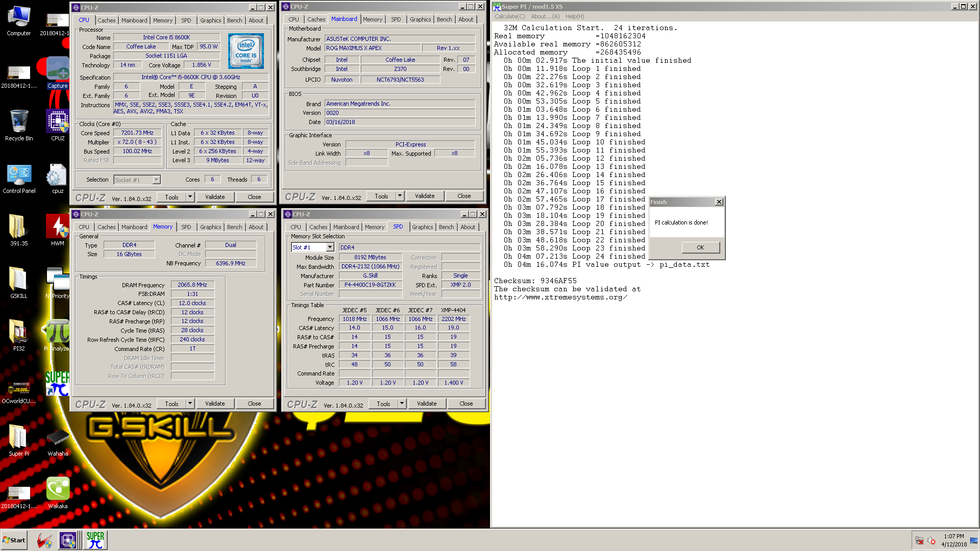The image size is (980, 551).
Task: Click the Super PI taskbar icon
Action: (95, 540)
